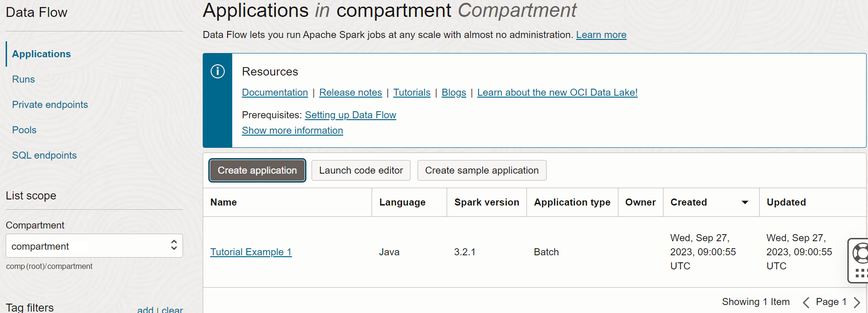
Task: Open the Tutorial Example 1 application
Action: [x=251, y=252]
